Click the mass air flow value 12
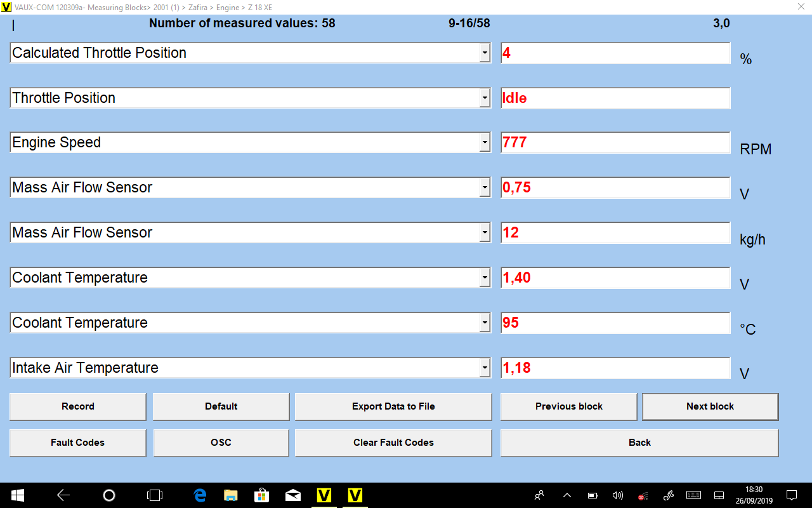Viewport: 812px width, 508px height. point(615,232)
